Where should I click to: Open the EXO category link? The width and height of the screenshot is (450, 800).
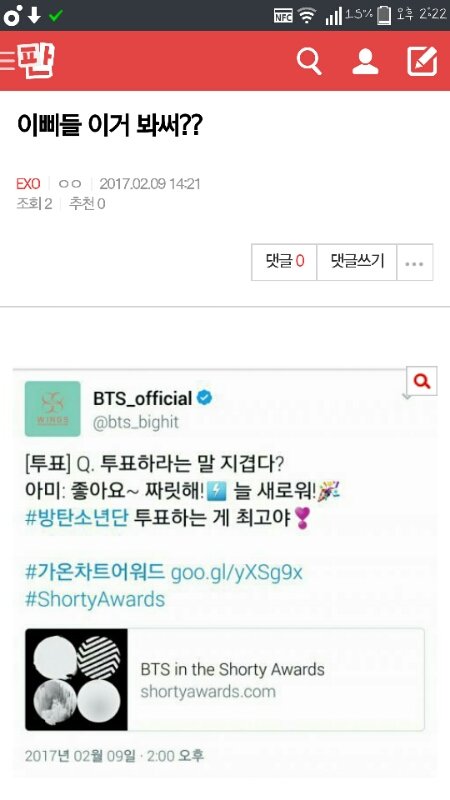coord(28,184)
